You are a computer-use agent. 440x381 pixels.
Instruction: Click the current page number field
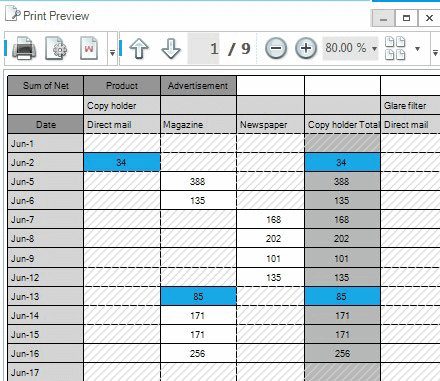tap(204, 49)
